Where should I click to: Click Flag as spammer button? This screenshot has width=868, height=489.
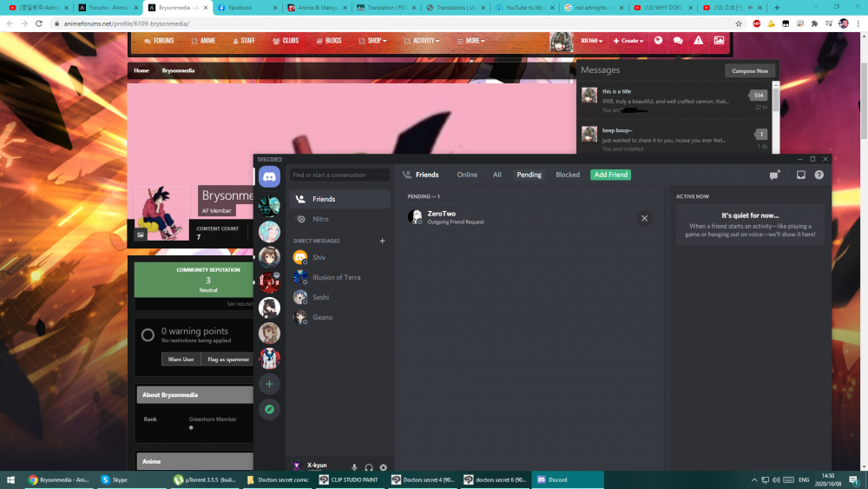pyautogui.click(x=228, y=360)
